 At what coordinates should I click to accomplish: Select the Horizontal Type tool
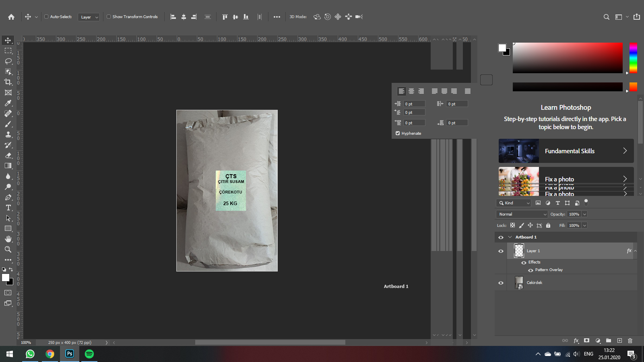pos(8,208)
